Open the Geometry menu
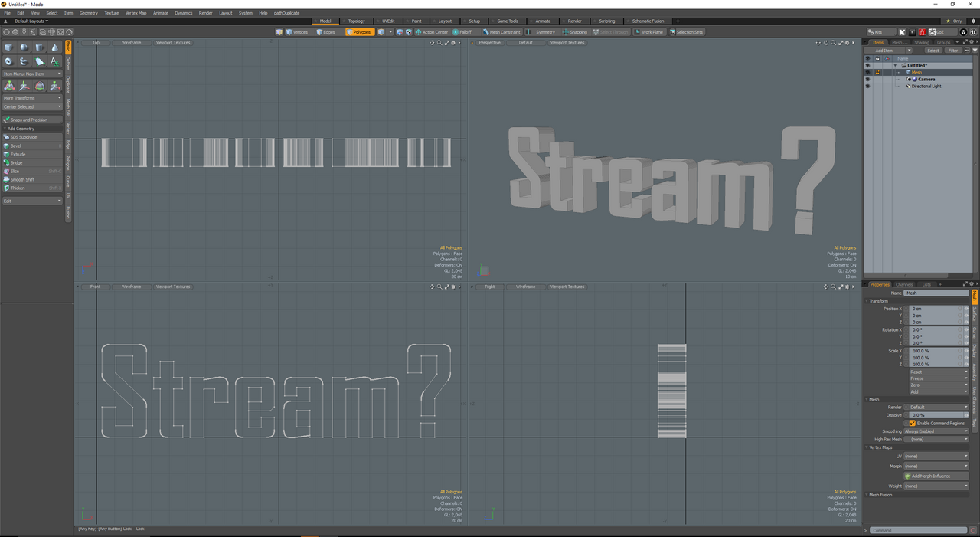Viewport: 980px width, 537px height. [88, 13]
